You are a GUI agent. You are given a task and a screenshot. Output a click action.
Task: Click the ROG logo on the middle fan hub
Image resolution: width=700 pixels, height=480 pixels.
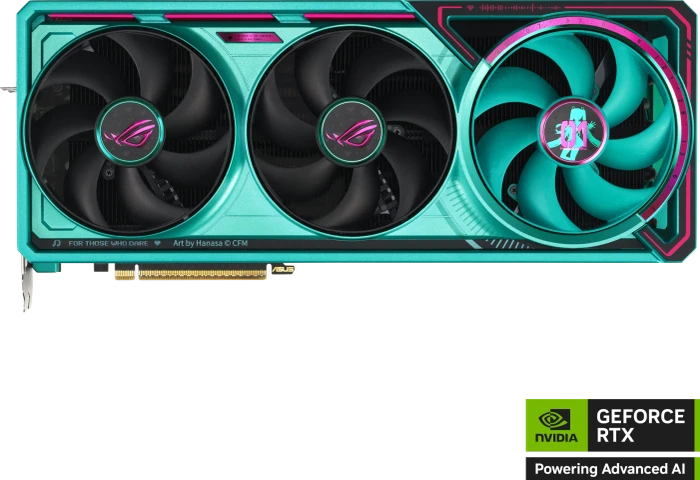(351, 133)
